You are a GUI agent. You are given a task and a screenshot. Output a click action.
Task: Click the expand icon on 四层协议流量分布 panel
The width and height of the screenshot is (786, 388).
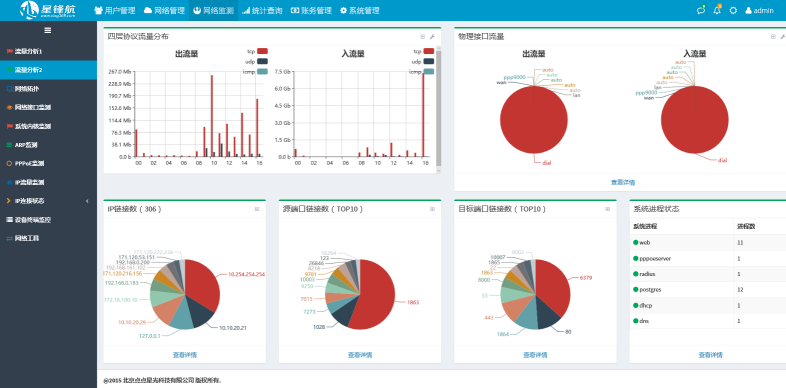click(x=422, y=37)
